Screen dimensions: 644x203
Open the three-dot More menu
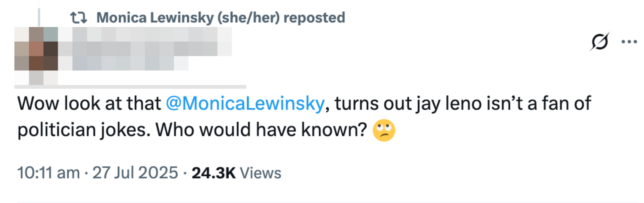click(x=629, y=42)
